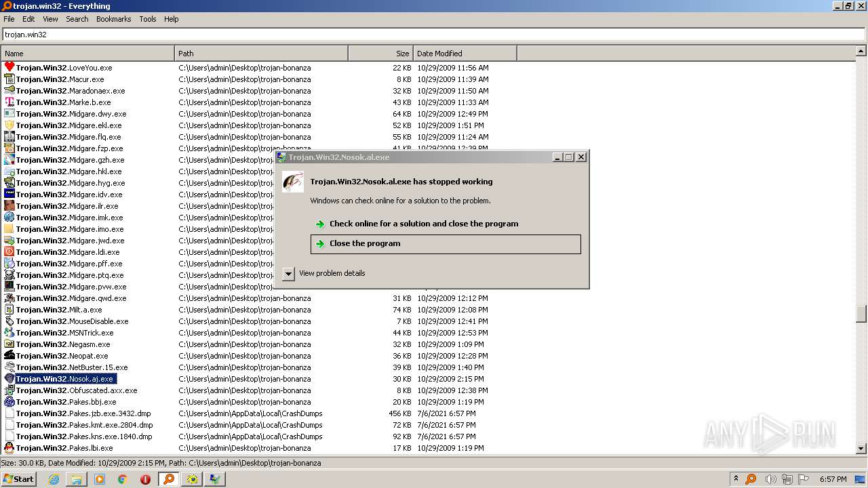Click the Trojan.Win32.Marke.b.exe file icon
Screen dimensions: 868x488
9,102
